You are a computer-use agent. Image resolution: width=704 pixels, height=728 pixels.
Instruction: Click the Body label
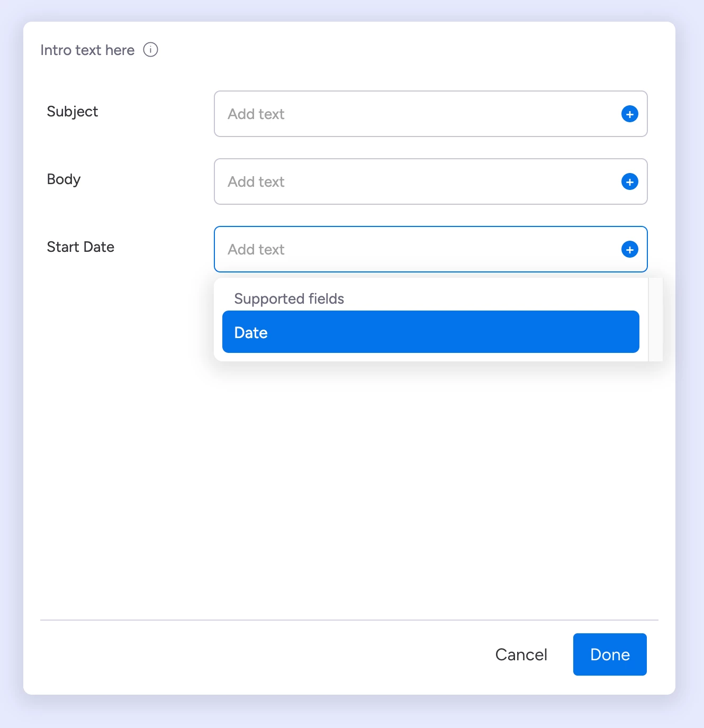pos(64,179)
